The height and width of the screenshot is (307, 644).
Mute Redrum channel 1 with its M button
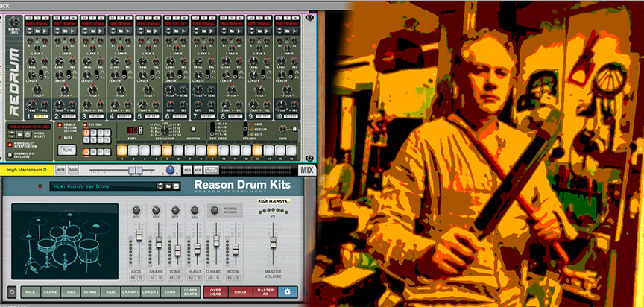point(29,18)
